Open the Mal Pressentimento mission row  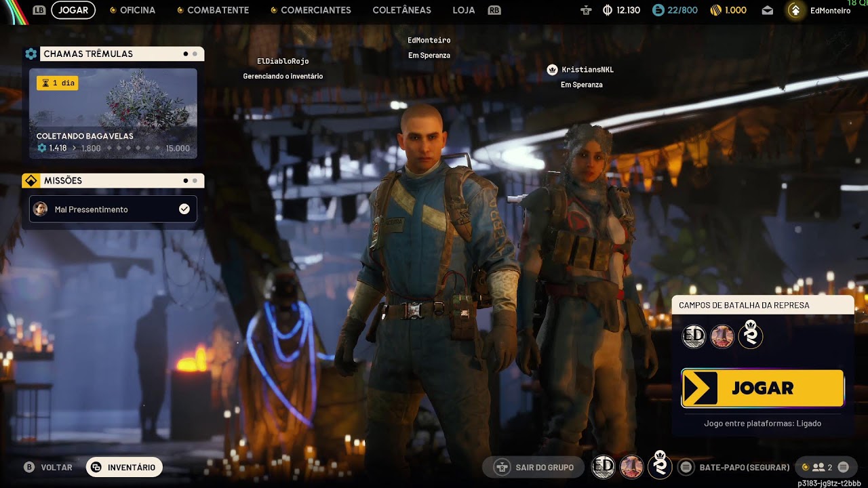[x=113, y=209]
